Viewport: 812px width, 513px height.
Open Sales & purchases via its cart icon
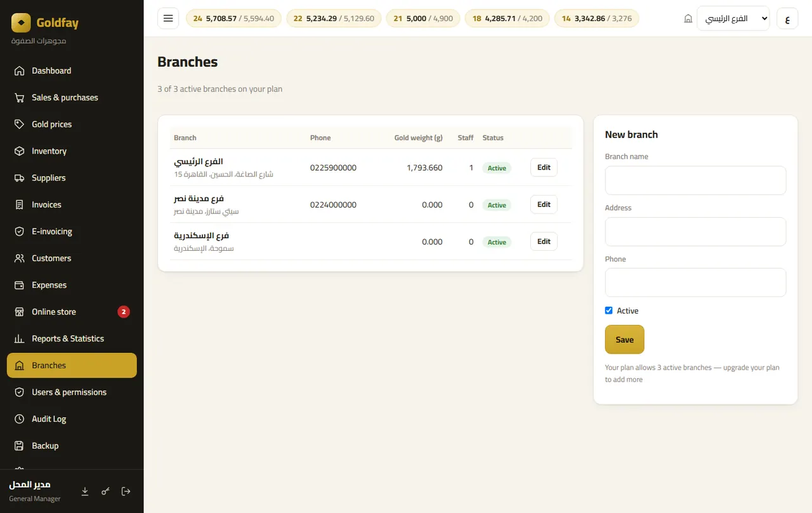(20, 97)
